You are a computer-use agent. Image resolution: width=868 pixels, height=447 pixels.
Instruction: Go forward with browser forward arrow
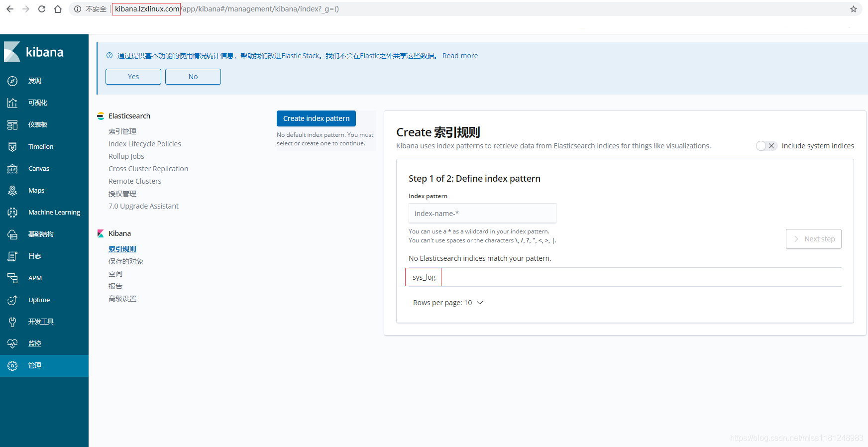click(26, 9)
